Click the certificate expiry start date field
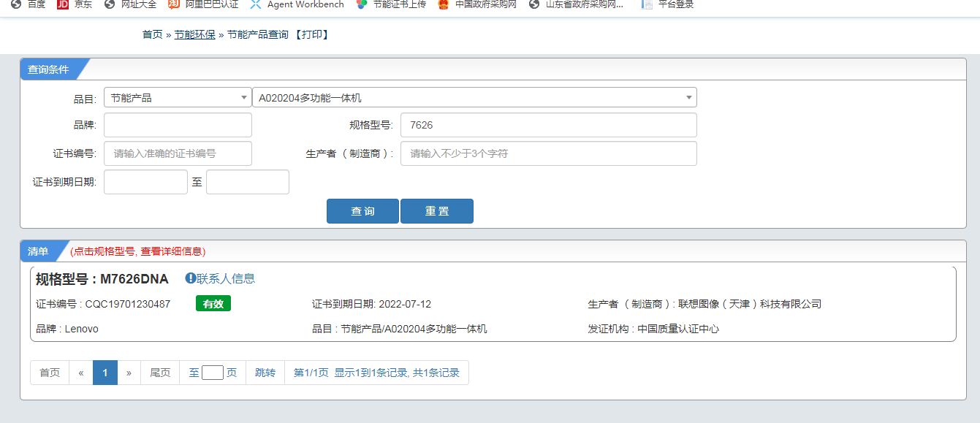Screen dimensions: 980x423 tap(145, 182)
